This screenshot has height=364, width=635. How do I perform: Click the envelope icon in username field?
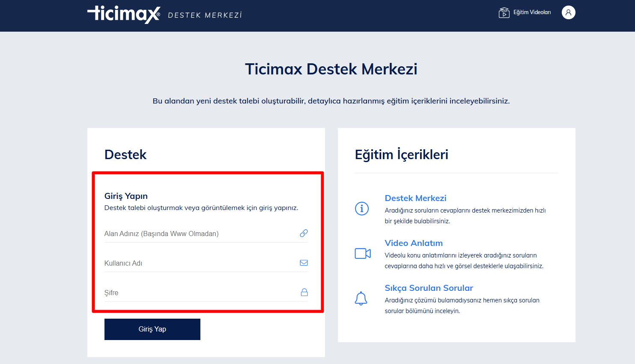coord(304,263)
